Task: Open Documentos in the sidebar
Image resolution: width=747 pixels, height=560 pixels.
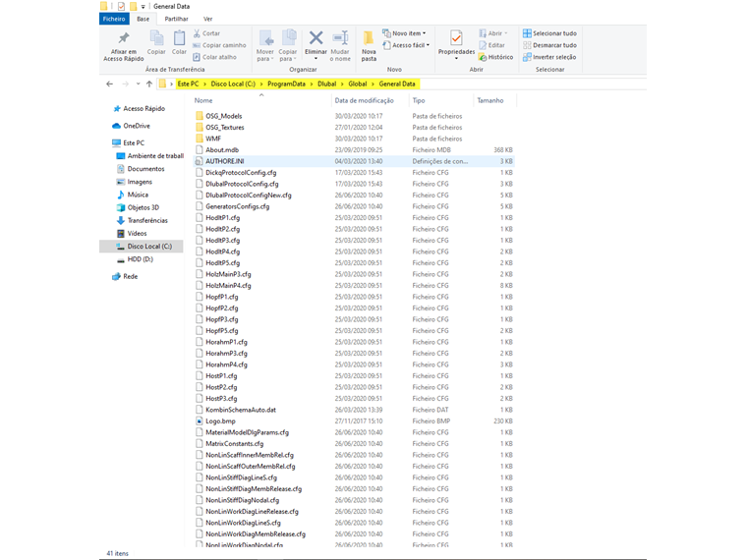Action: coord(141,169)
